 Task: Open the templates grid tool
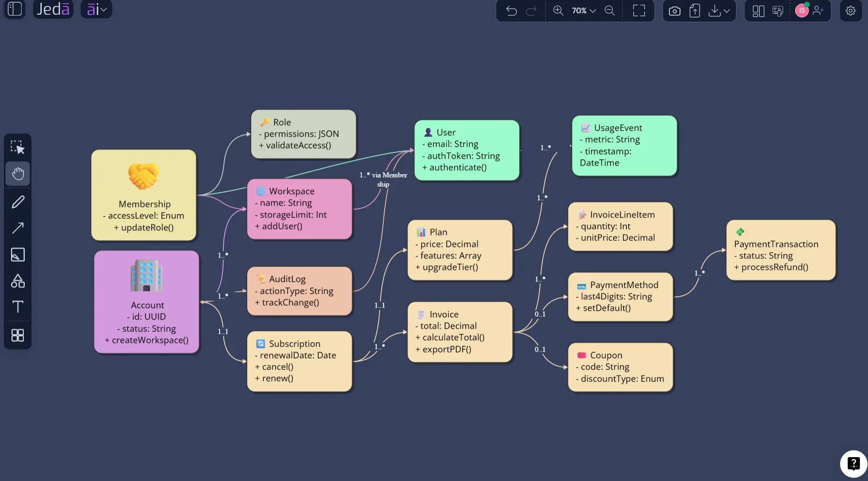point(18,336)
